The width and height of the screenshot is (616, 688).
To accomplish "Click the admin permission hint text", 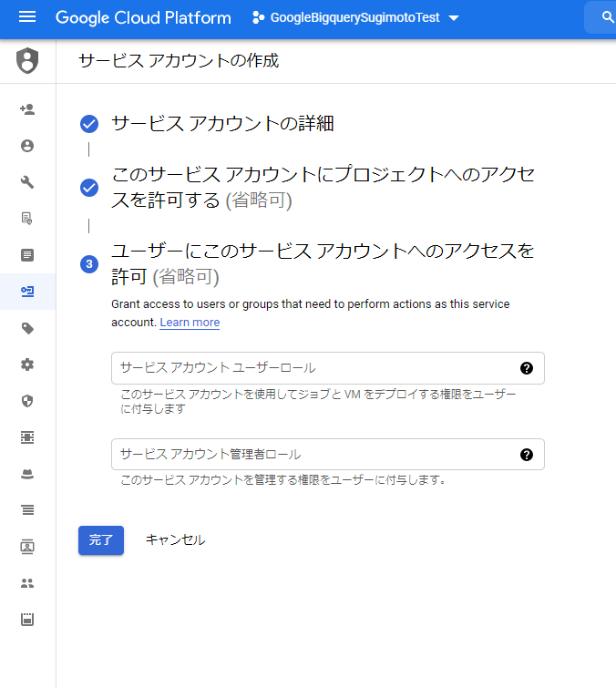I will [283, 480].
